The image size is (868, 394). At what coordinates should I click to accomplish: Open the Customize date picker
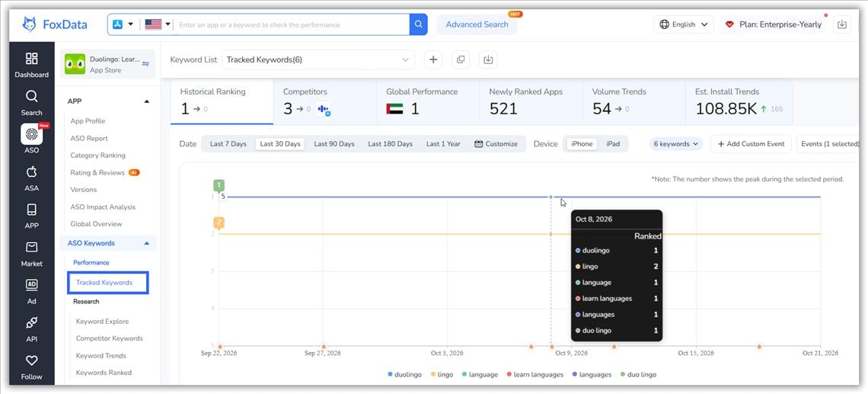(496, 143)
